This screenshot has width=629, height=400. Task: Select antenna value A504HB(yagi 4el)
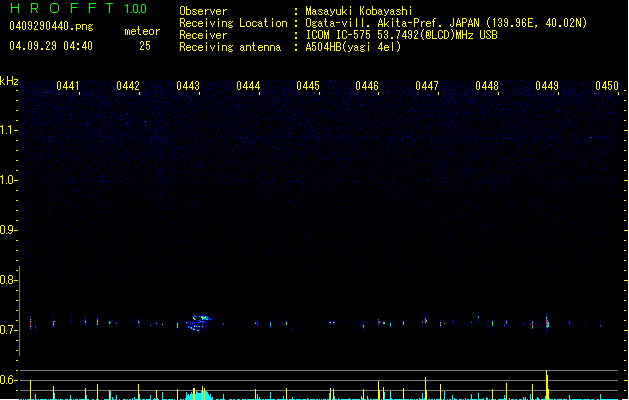(x=353, y=47)
